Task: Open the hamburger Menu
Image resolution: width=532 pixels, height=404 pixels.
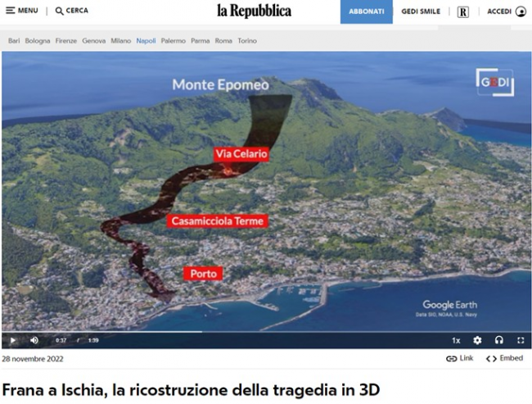Action: pos(22,11)
